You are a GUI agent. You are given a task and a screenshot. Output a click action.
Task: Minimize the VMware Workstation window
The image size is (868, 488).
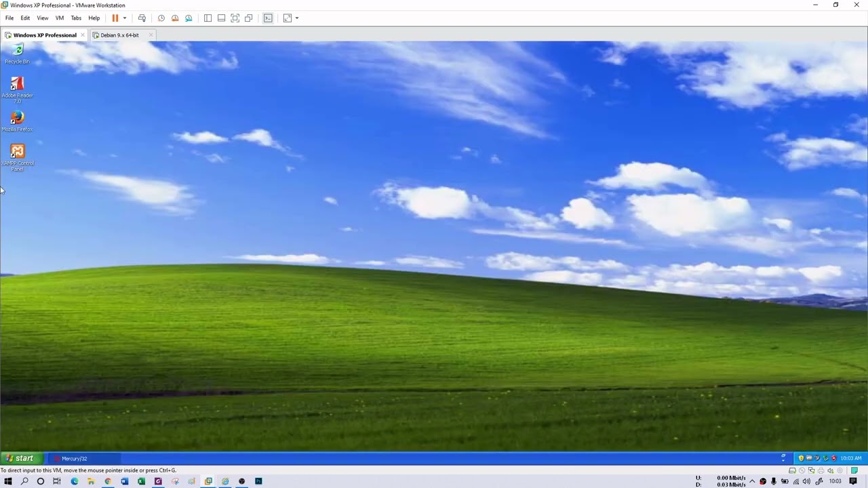(815, 5)
